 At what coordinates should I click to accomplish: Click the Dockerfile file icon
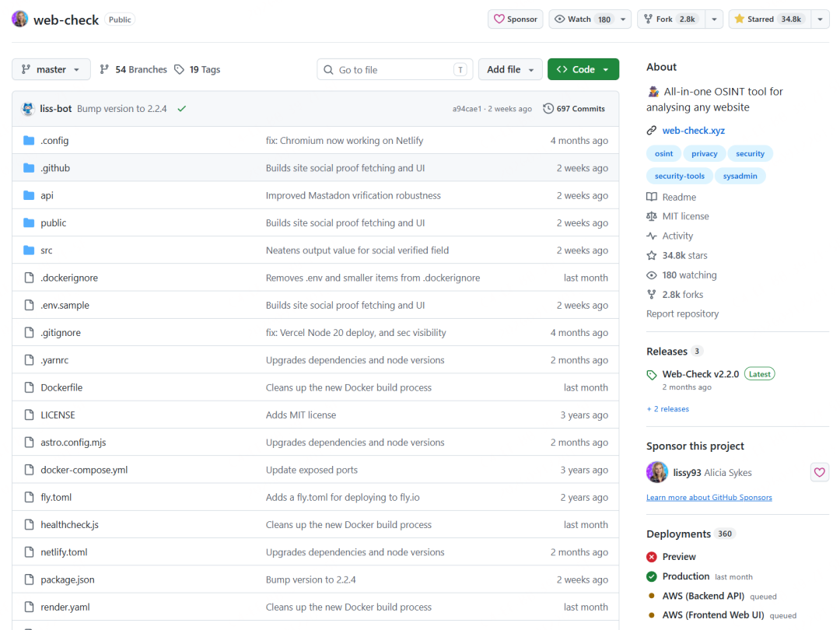coord(29,387)
